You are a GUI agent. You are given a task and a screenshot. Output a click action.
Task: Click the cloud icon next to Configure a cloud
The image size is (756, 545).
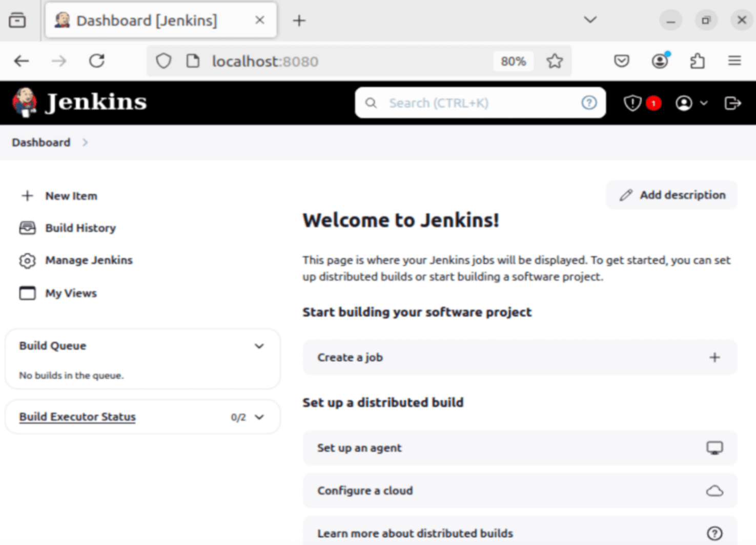click(715, 490)
